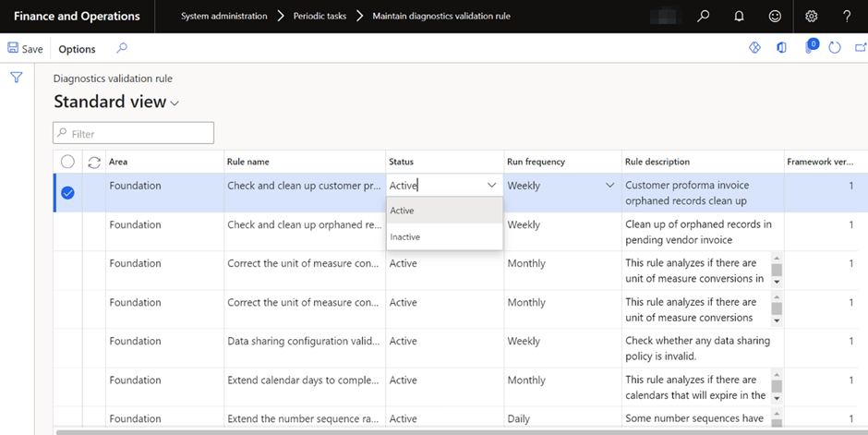Click the Open in Office icon
Image resolution: width=868 pixels, height=435 pixels.
pos(781,48)
